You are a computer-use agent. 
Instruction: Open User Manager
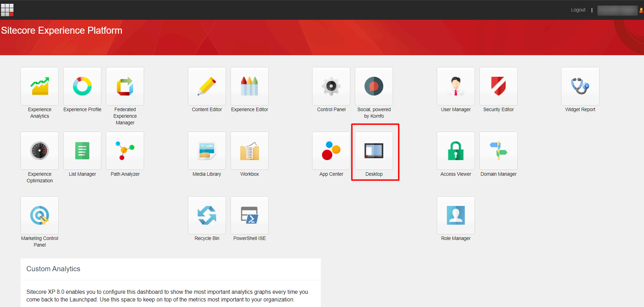[x=456, y=86]
